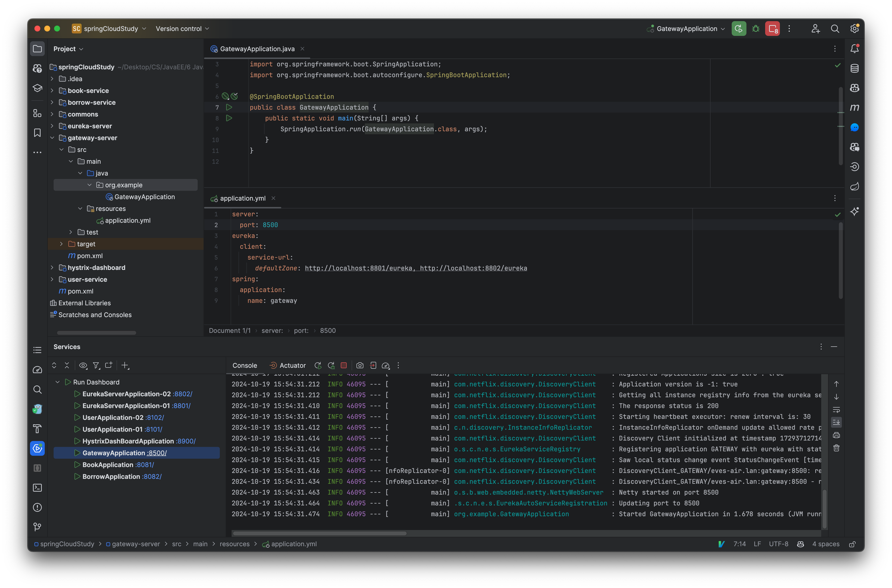Take a thread dump with the camera icon
Image resolution: width=892 pixels, height=588 pixels.
pyautogui.click(x=360, y=366)
